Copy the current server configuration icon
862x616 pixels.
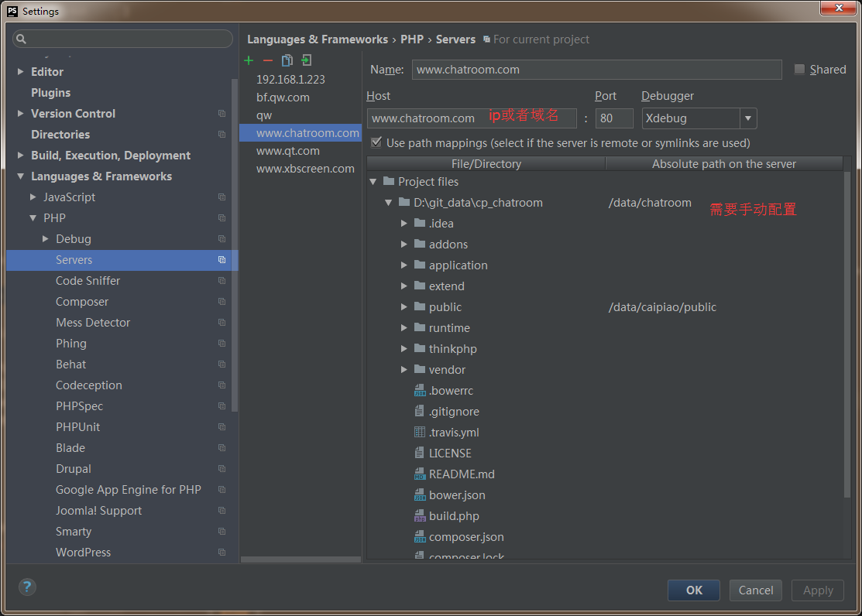click(x=287, y=60)
